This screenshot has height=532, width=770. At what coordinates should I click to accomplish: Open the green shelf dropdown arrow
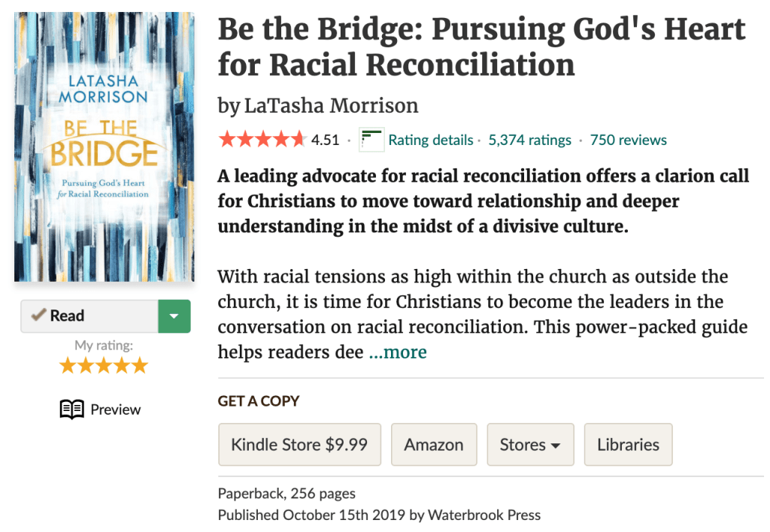[174, 316]
